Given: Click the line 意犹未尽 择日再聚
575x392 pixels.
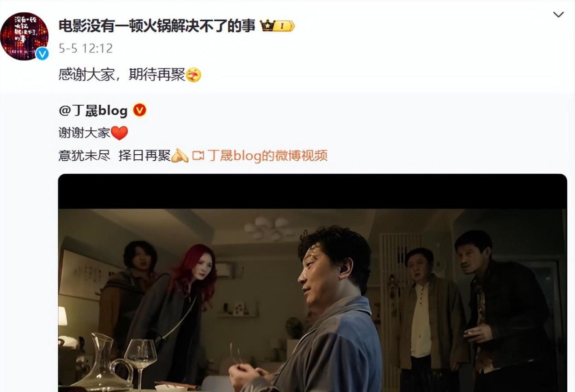Looking at the screenshot, I should (114, 156).
